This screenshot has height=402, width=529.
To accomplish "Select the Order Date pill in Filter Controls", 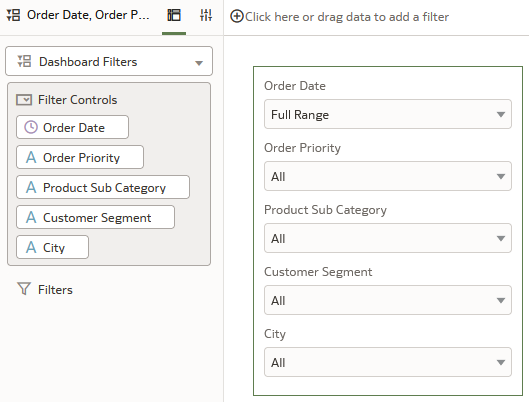I will coord(73,127).
